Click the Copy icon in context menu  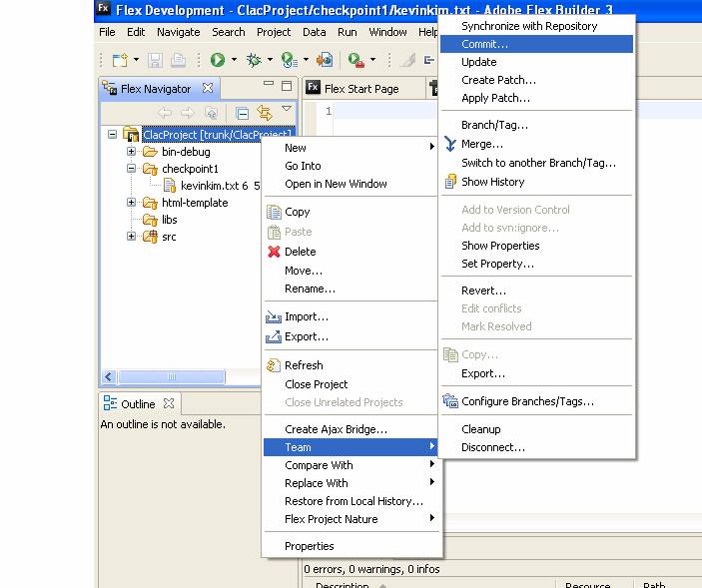pyautogui.click(x=274, y=212)
